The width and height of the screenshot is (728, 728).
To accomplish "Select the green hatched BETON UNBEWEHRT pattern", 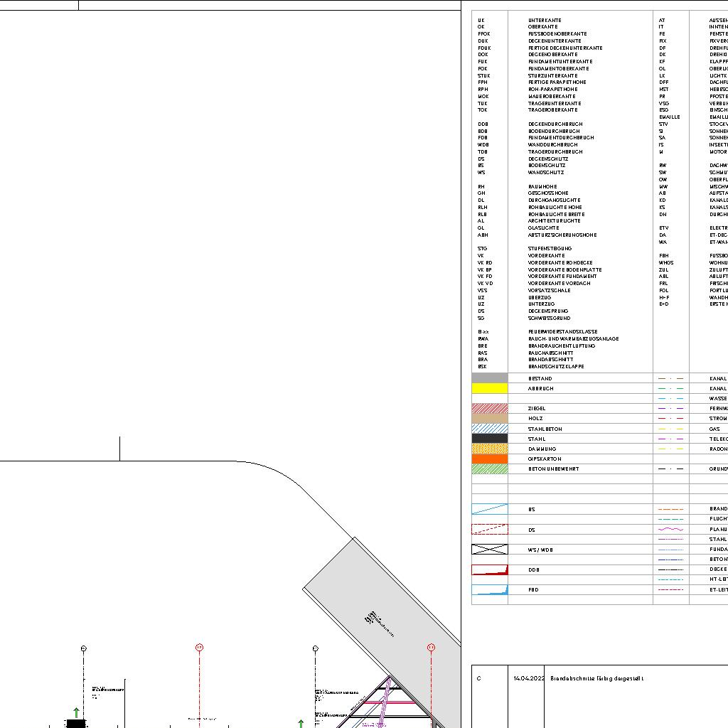I will 490,469.
